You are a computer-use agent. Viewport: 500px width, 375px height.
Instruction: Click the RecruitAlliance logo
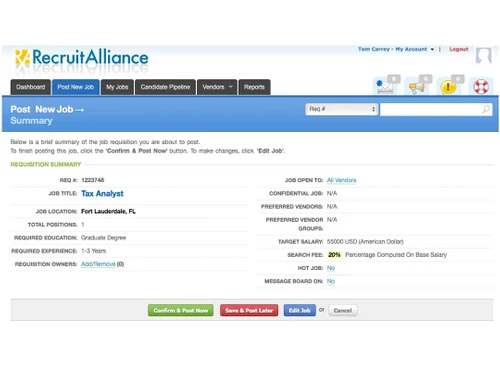click(x=82, y=57)
